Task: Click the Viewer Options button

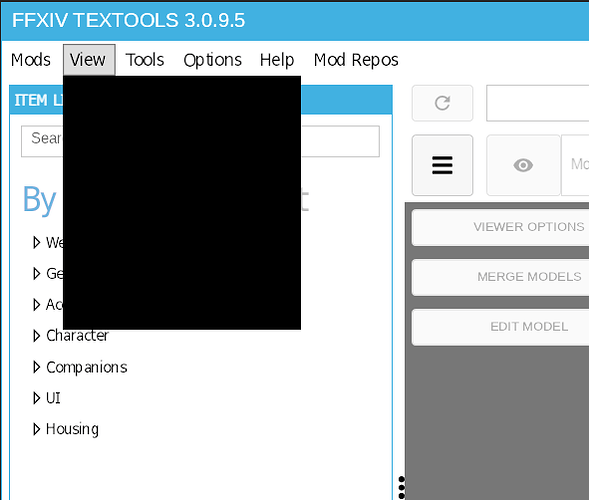Action: 500,227
